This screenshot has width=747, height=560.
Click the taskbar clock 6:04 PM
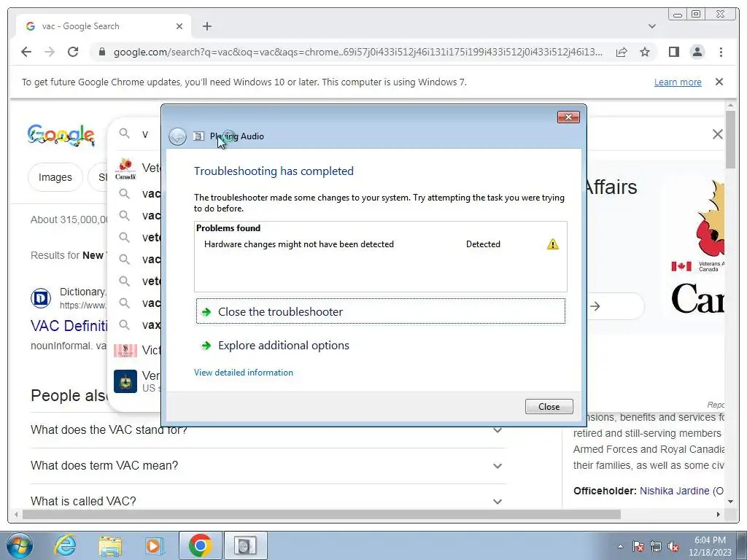tap(710, 546)
